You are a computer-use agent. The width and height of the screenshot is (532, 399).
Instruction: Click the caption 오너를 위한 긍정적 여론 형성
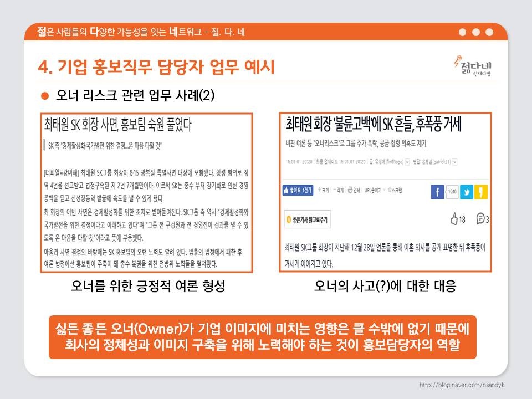pos(148,286)
